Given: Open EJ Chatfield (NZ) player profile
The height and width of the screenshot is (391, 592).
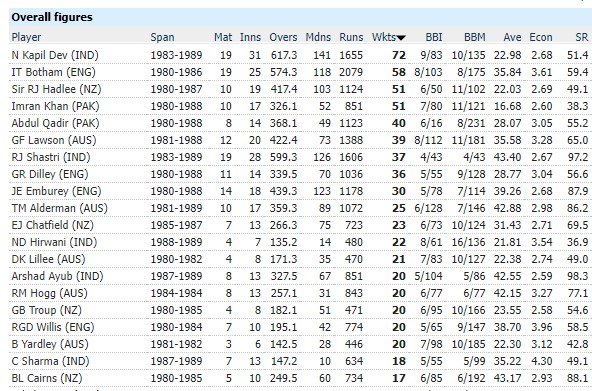Looking at the screenshot, I should 52,225.
